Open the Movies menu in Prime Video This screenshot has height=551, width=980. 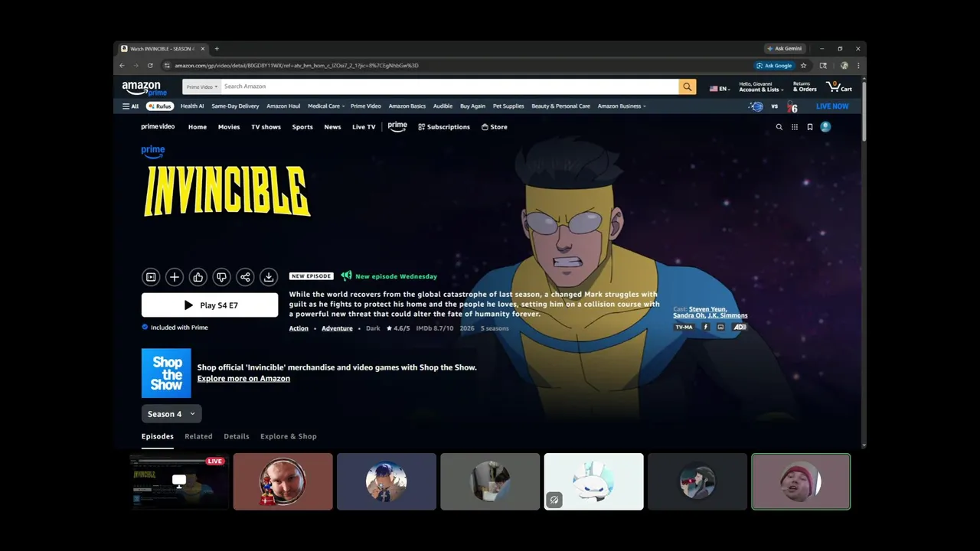[229, 127]
